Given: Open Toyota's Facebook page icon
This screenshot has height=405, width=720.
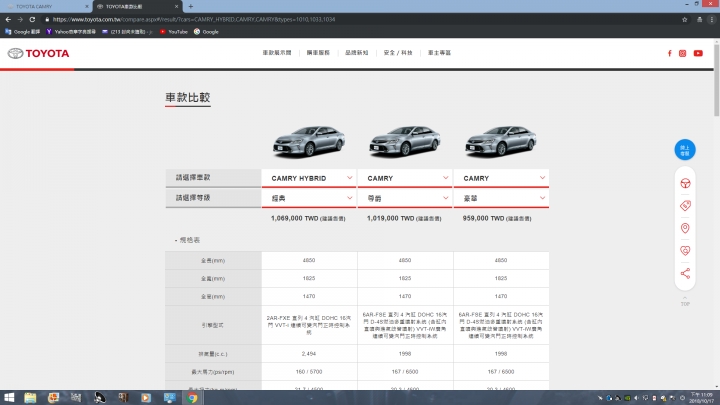Looking at the screenshot, I should click(x=669, y=53).
